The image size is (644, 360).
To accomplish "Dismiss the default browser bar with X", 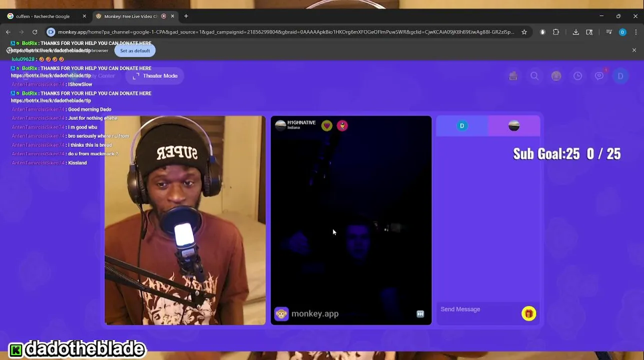I will (634, 50).
